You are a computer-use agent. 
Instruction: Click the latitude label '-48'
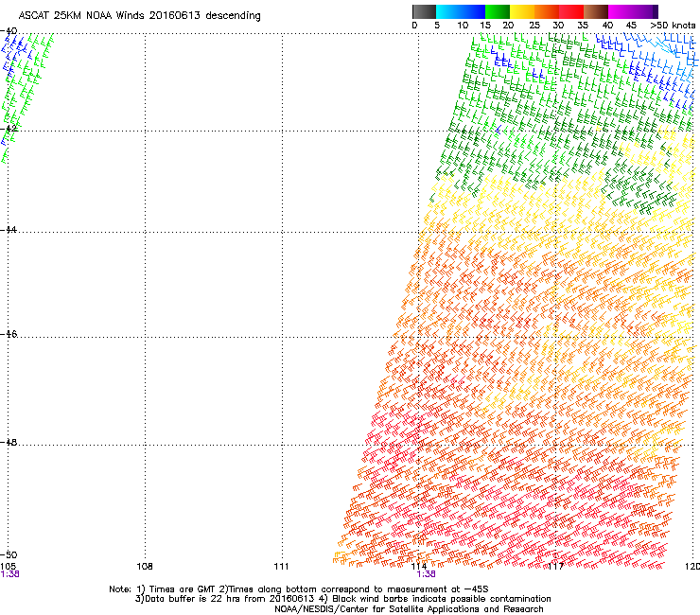click(9, 442)
